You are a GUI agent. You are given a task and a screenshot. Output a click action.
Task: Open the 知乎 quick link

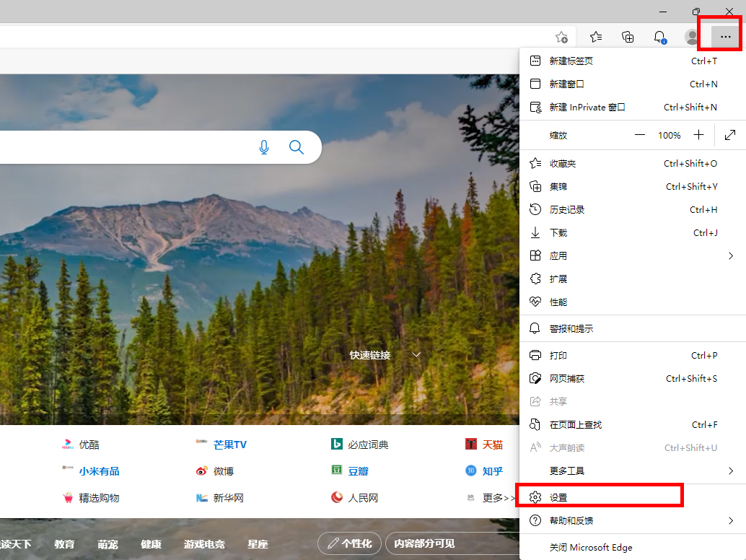[492, 471]
